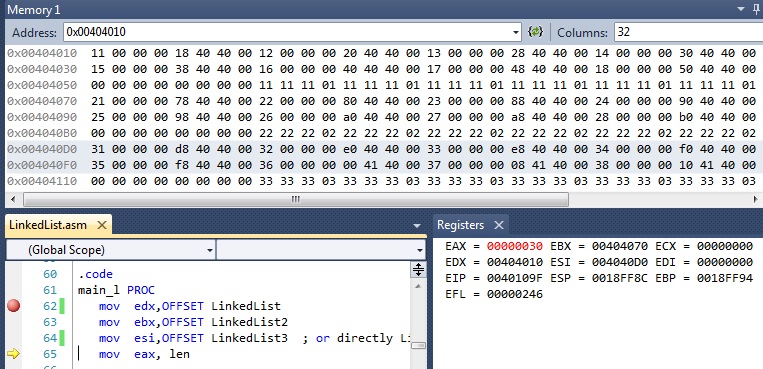The width and height of the screenshot is (763, 369).
Task: Click the Address input field
Action: (288, 33)
